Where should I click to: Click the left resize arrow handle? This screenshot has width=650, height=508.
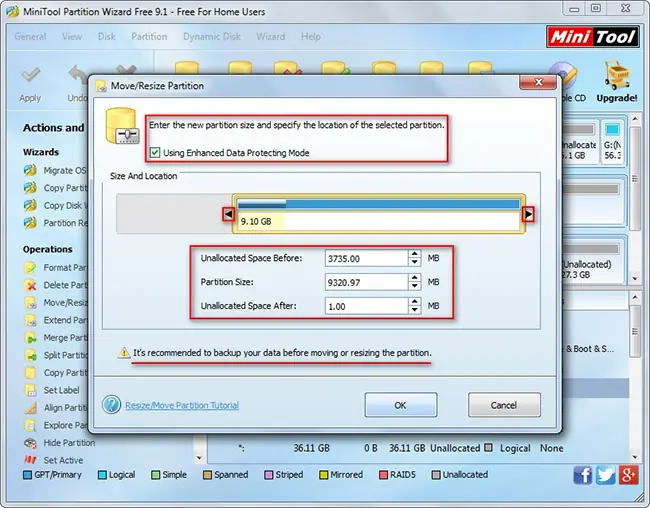[x=228, y=214]
